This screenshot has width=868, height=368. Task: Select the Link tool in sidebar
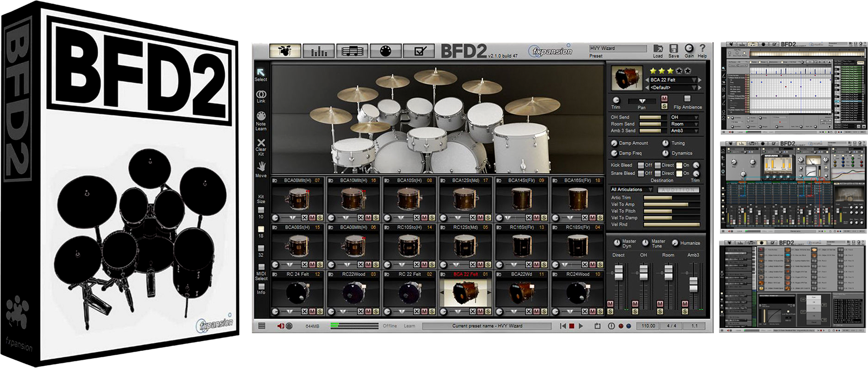click(261, 95)
